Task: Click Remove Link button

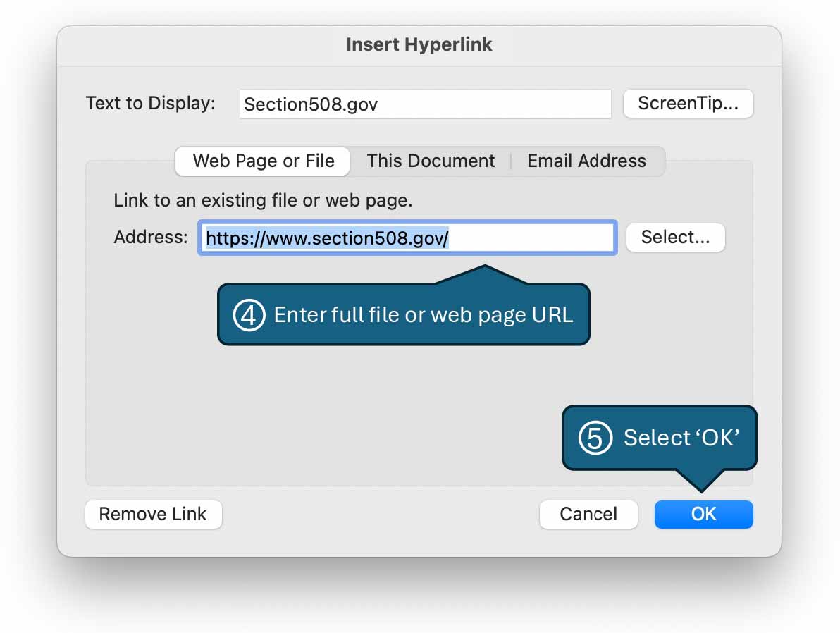Action: point(153,514)
